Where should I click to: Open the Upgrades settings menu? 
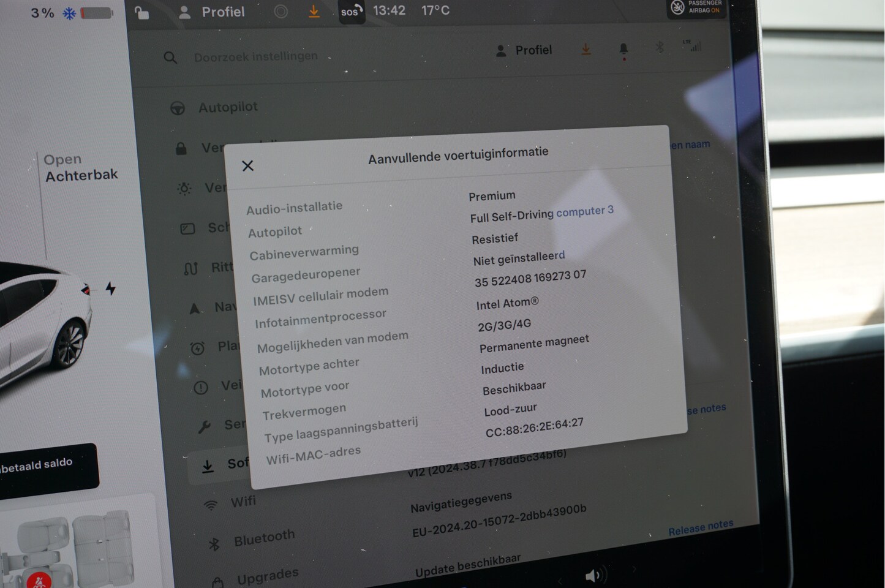click(268, 576)
